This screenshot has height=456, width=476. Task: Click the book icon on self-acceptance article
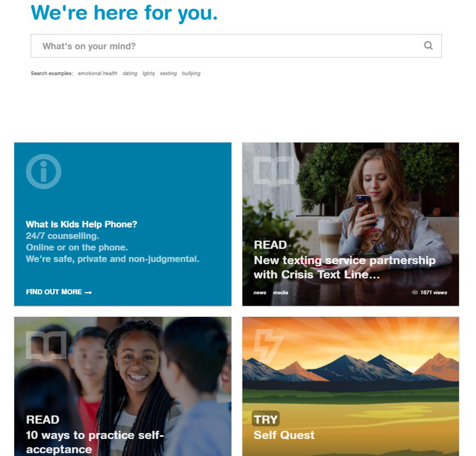click(46, 346)
